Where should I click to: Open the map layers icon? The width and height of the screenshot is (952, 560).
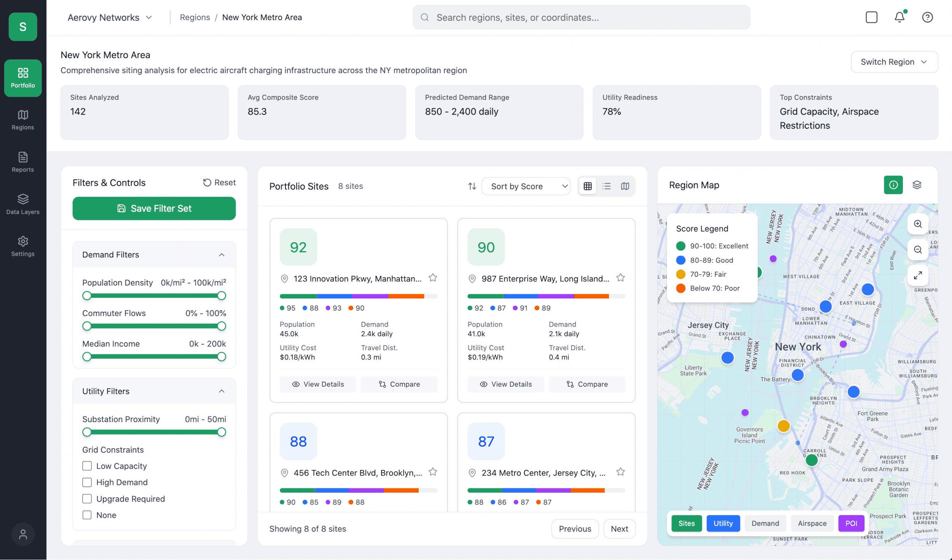tap(917, 185)
